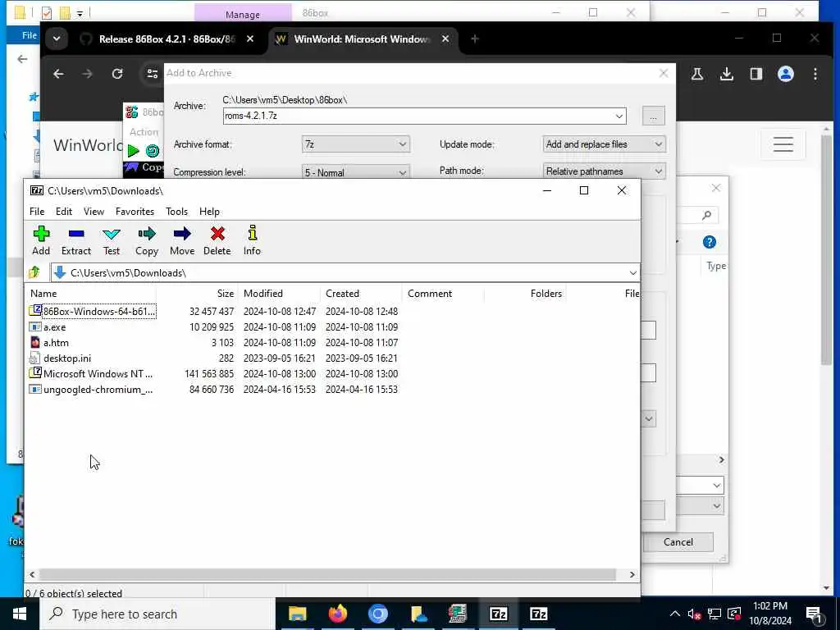Open the notification center icon
The height and width of the screenshot is (630, 840).
[813, 614]
